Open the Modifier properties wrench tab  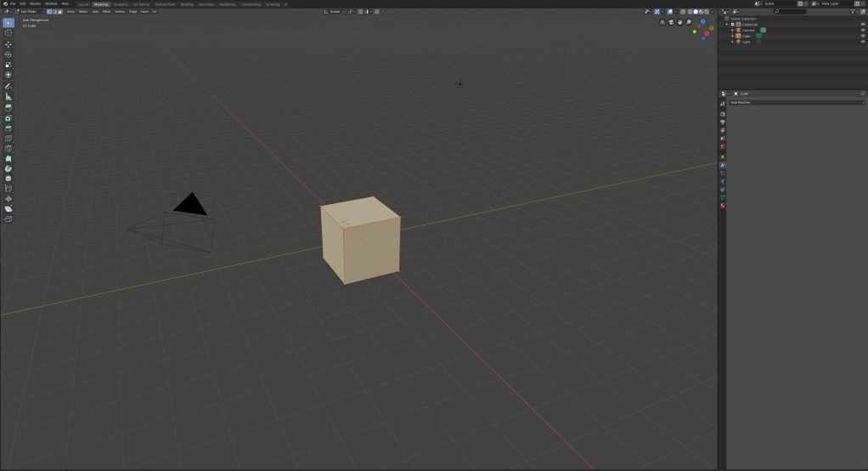pyautogui.click(x=723, y=165)
